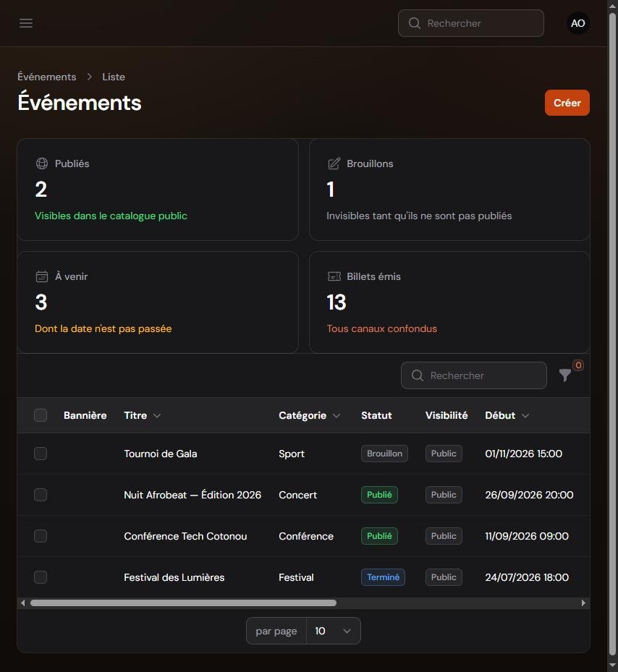Click the horizontal table scrollbar thumb
This screenshot has width=618, height=672.
tap(183, 603)
